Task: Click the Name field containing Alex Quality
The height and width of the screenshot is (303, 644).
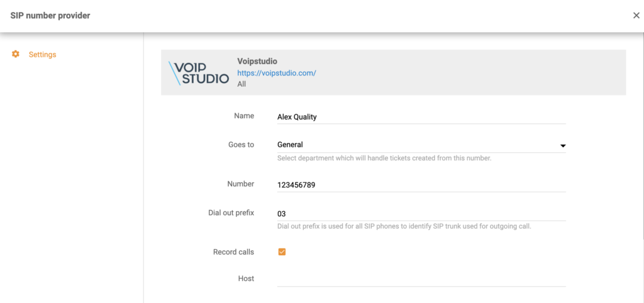Action: coord(421,116)
